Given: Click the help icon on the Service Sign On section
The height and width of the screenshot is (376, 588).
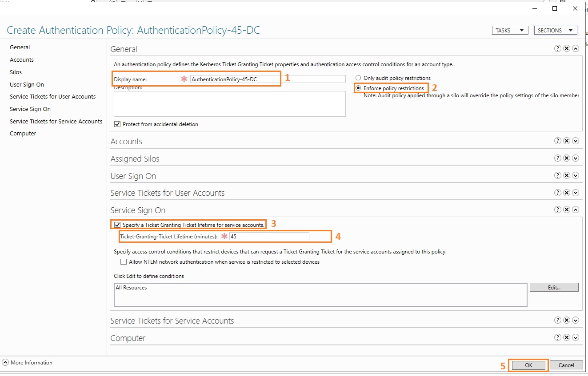Looking at the screenshot, I should click(558, 210).
